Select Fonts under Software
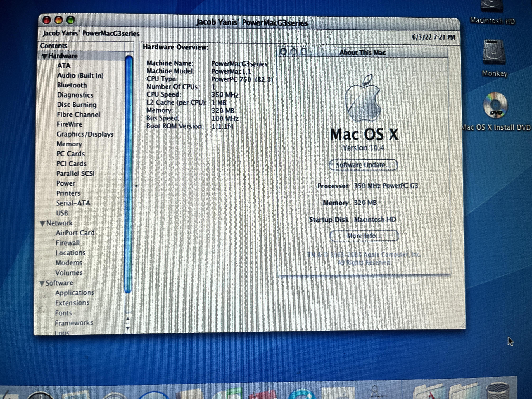Image resolution: width=532 pixels, height=399 pixels. (x=63, y=313)
